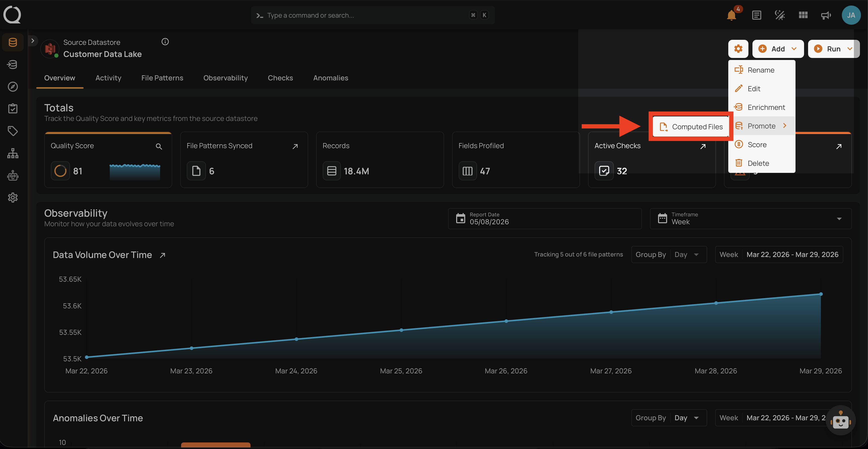The width and height of the screenshot is (868, 449).
Task: Choose Edit from settings menu
Action: pos(762,88)
